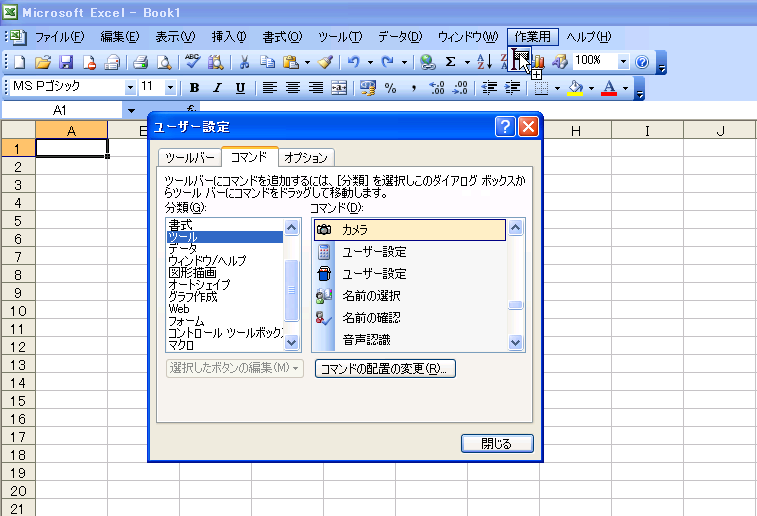Merge and center cells

339,88
